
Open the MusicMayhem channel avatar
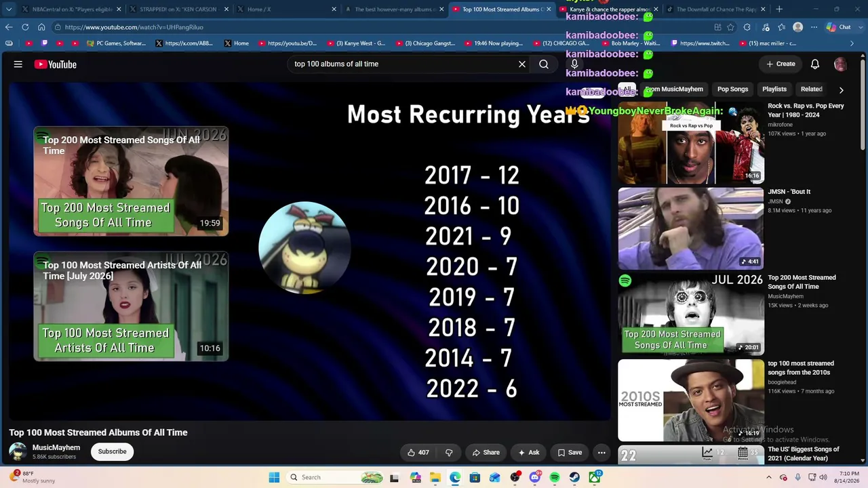click(x=18, y=451)
